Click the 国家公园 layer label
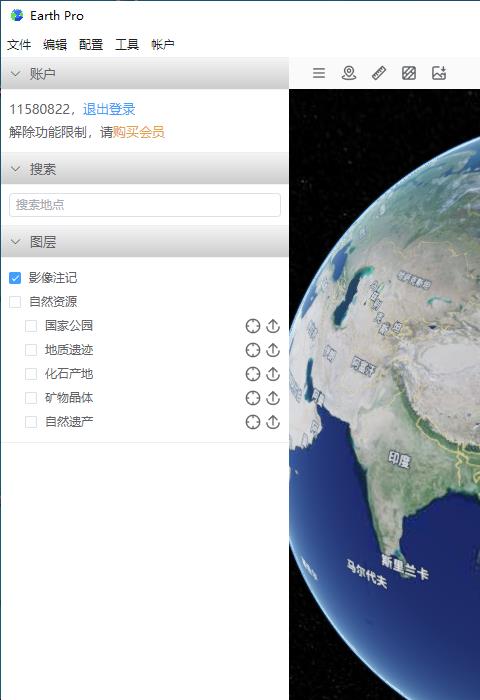The height and width of the screenshot is (700, 480). [69, 325]
